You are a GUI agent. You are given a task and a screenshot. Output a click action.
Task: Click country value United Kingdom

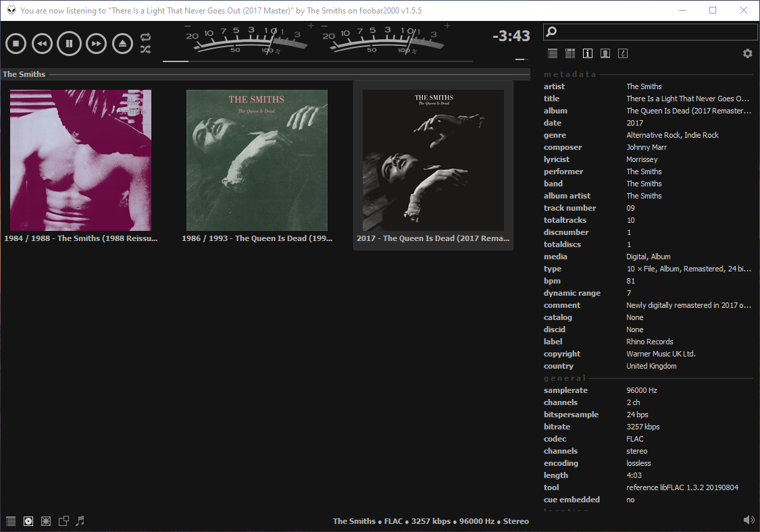[651, 366]
